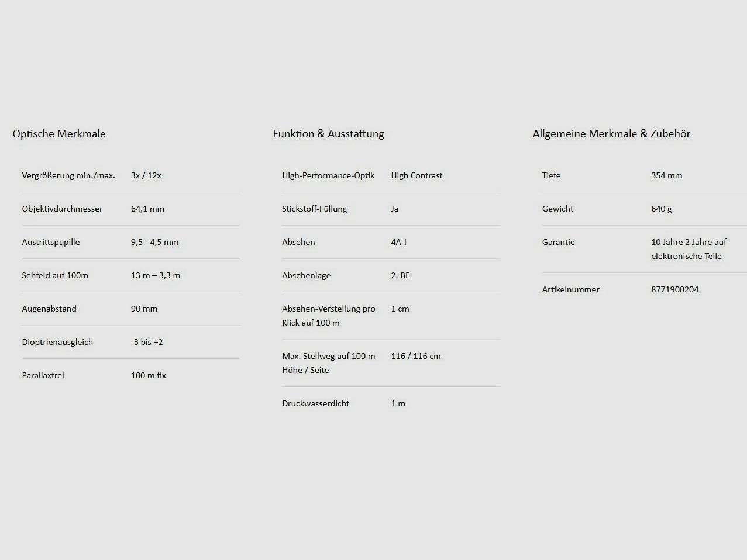Screen dimensions: 747x560
Task: Click the High Contrast optics value
Action: point(416,175)
